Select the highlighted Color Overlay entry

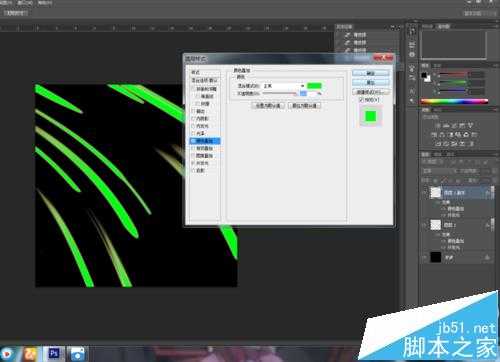(205, 141)
